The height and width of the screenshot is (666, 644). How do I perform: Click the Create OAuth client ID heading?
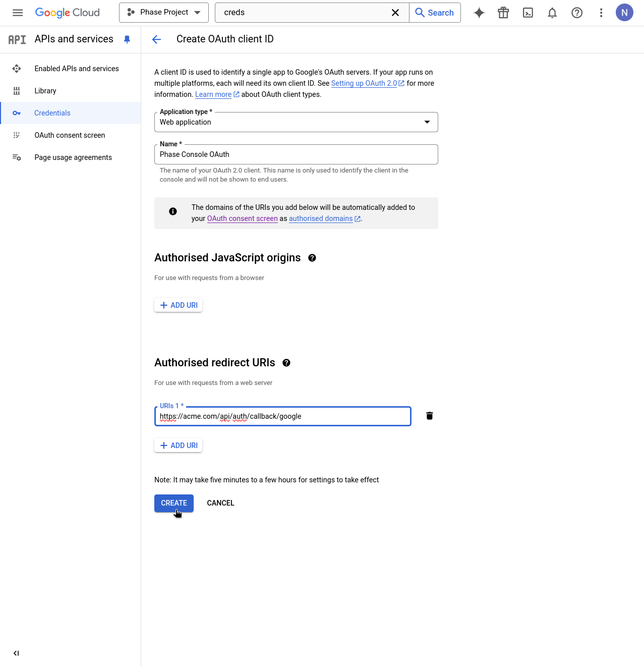click(225, 39)
